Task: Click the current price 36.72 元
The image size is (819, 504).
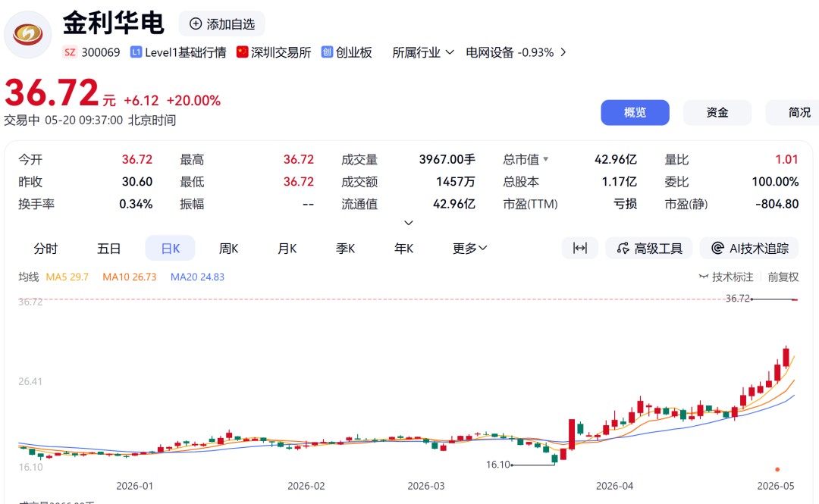Action: point(61,93)
